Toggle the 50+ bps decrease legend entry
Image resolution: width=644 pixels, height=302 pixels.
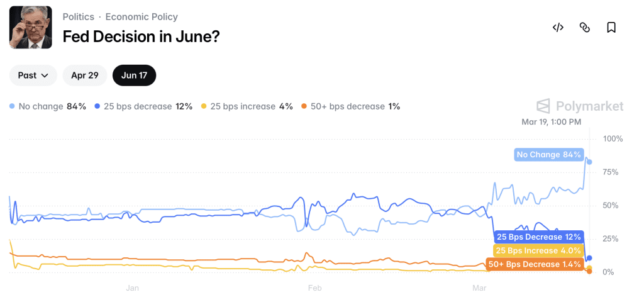(351, 106)
